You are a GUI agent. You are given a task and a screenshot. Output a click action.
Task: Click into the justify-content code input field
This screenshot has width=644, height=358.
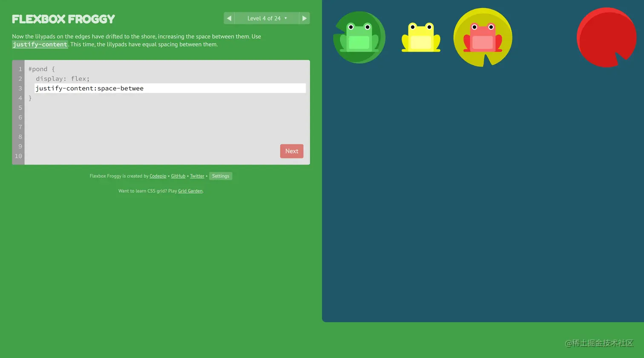(170, 88)
